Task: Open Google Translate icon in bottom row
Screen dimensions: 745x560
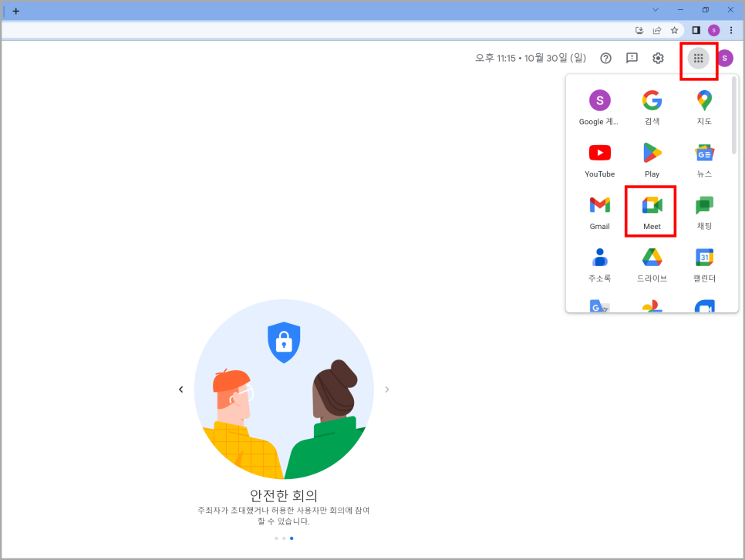Action: coord(599,305)
